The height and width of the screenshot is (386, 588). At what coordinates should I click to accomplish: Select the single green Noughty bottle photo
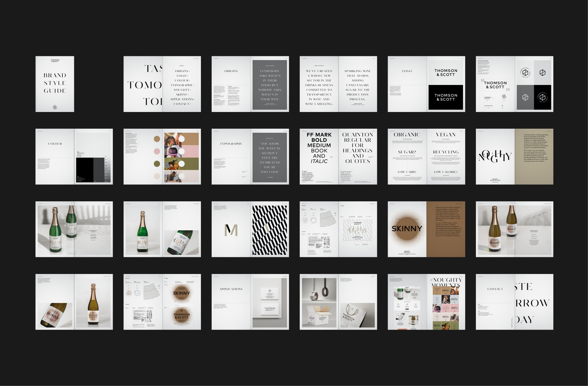click(x=143, y=230)
